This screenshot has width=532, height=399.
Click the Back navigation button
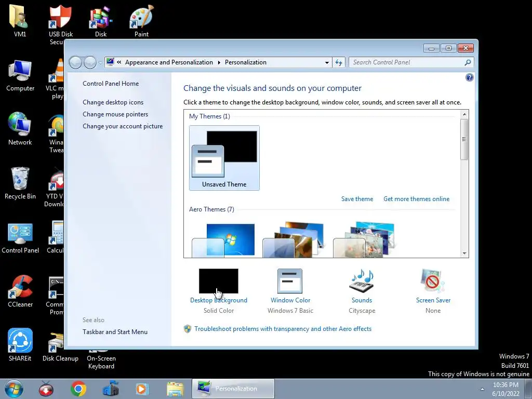coord(75,63)
